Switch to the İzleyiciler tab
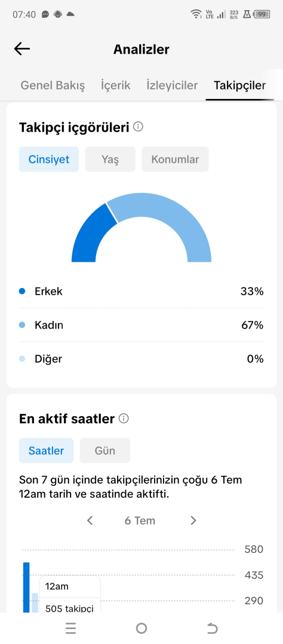The image size is (283, 644). click(172, 85)
